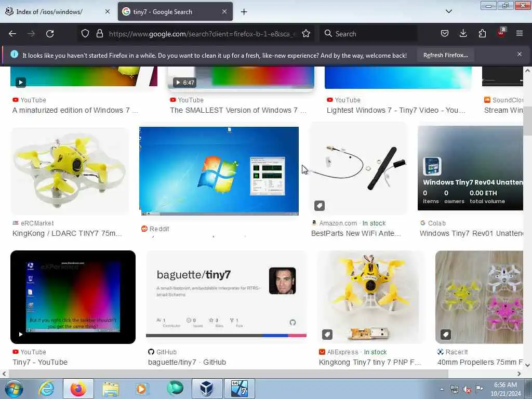Show hidden system tray icons

(x=442, y=390)
